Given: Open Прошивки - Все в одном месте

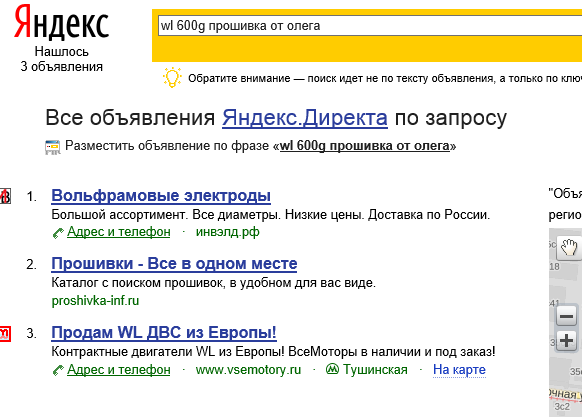Looking at the screenshot, I should tap(174, 264).
